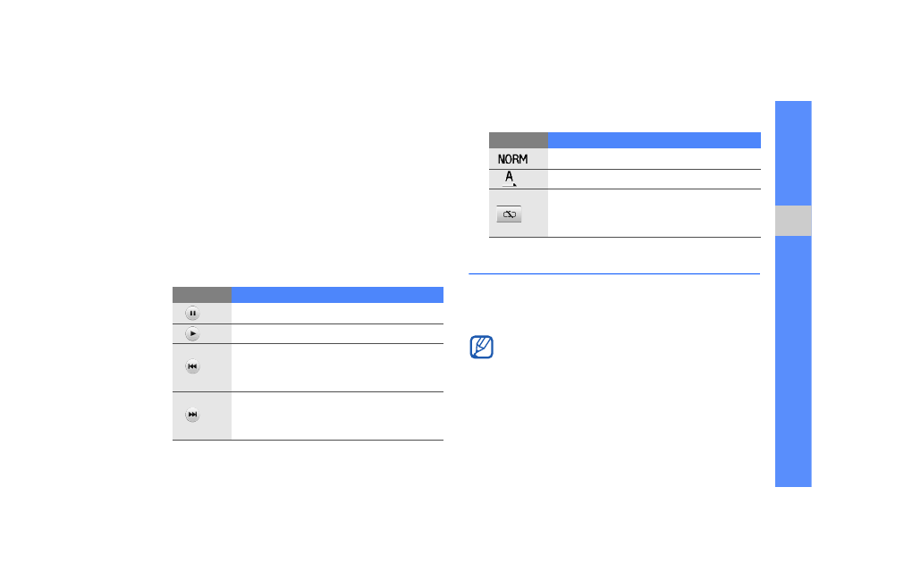
Task: Click the pause playback icon
Action: [192, 313]
